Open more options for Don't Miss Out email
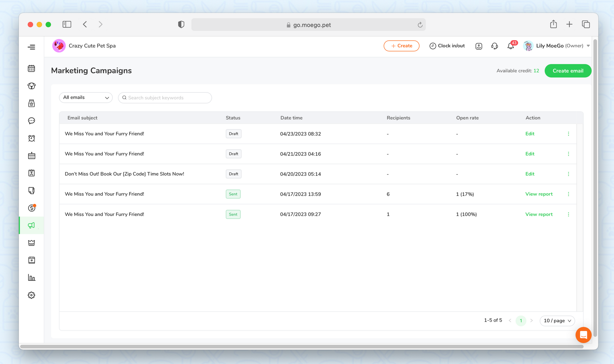 (568, 174)
